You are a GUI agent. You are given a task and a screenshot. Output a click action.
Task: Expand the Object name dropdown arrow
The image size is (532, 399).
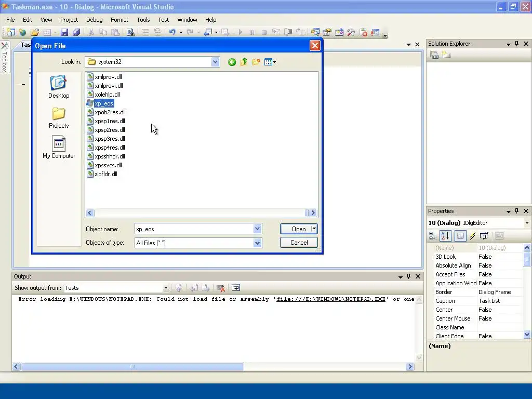click(x=257, y=229)
